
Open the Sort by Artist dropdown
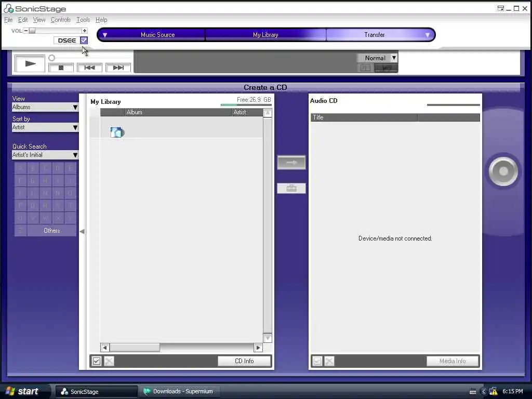pyautogui.click(x=45, y=128)
